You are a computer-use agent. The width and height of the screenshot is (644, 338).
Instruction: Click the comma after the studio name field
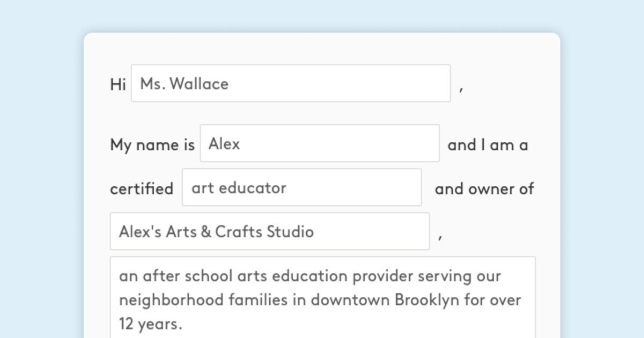click(440, 236)
